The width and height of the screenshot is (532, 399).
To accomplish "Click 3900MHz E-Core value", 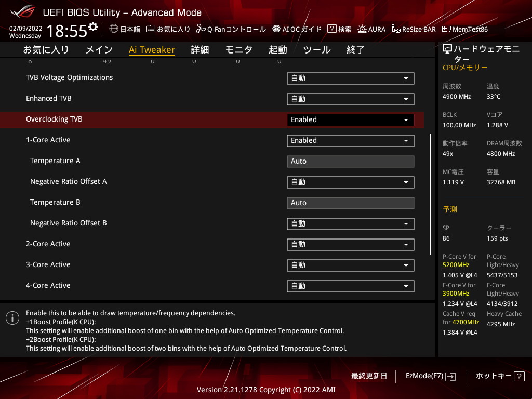I will [456, 294].
